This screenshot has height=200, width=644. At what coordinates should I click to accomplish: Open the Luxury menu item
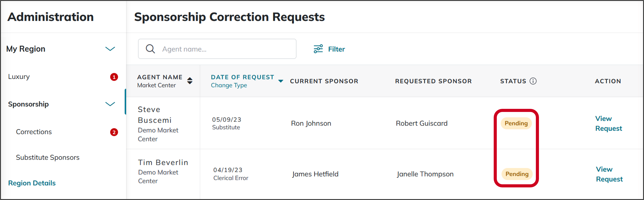(x=19, y=77)
